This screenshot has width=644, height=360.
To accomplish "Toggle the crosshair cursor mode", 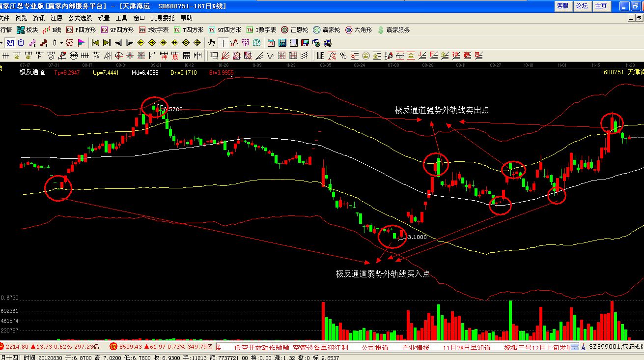I will [x=223, y=43].
